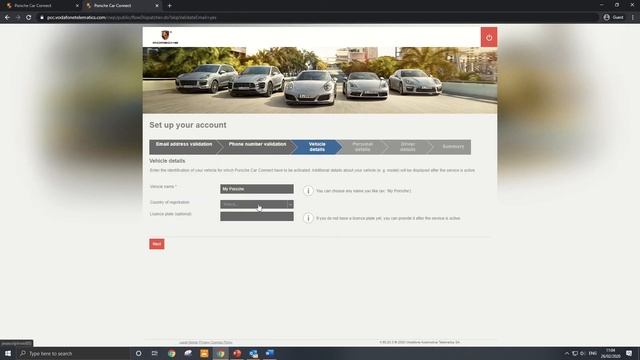This screenshot has width=640, height=360.
Task: Show hidden system tray icons
Action: pos(567,353)
